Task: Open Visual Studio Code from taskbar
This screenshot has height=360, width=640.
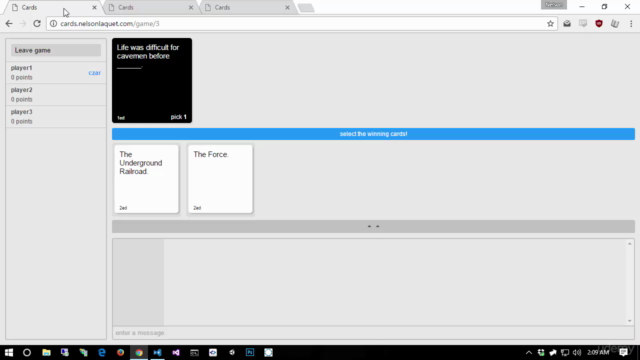Action: 158,352
